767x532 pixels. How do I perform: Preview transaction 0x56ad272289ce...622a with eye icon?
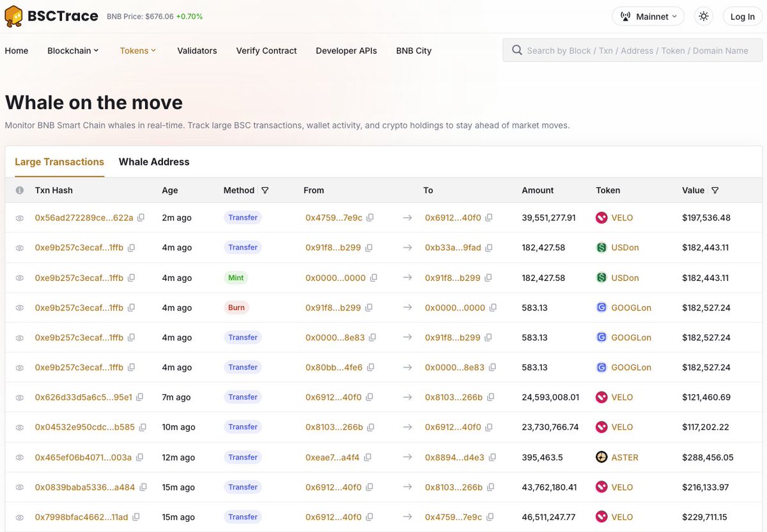(x=20, y=218)
